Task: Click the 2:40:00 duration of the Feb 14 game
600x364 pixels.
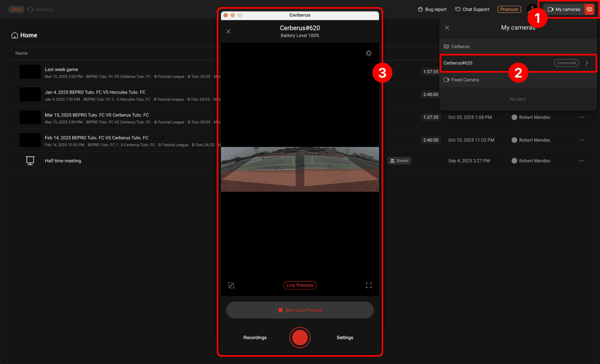Action: pos(431,140)
